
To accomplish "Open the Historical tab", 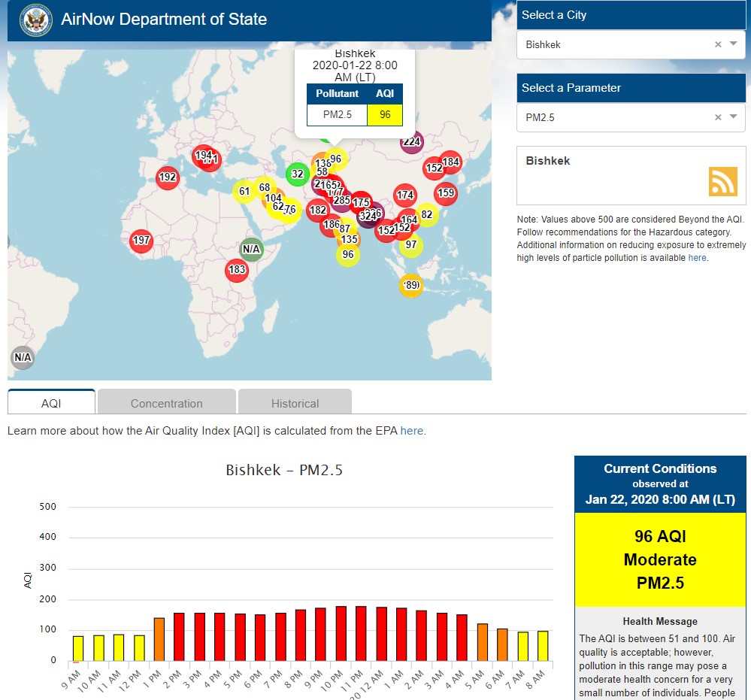I will [x=295, y=403].
